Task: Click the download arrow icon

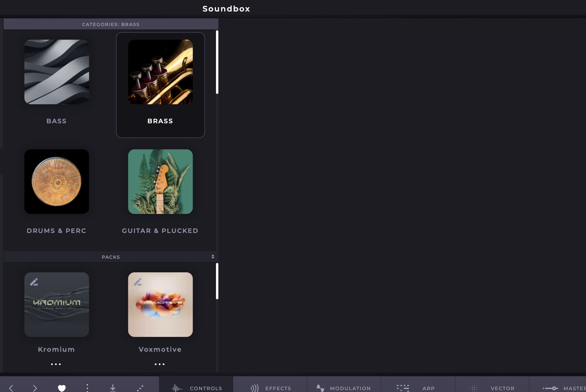Action: point(113,388)
